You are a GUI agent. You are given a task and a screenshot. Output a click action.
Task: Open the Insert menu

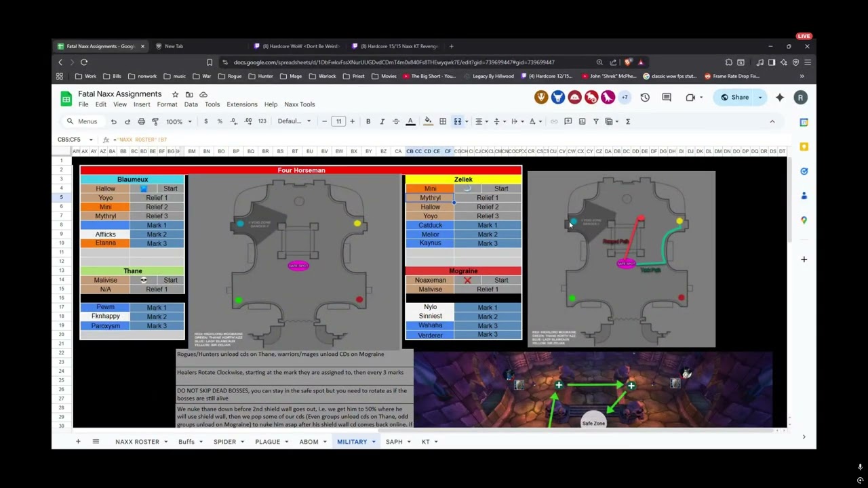tap(142, 104)
